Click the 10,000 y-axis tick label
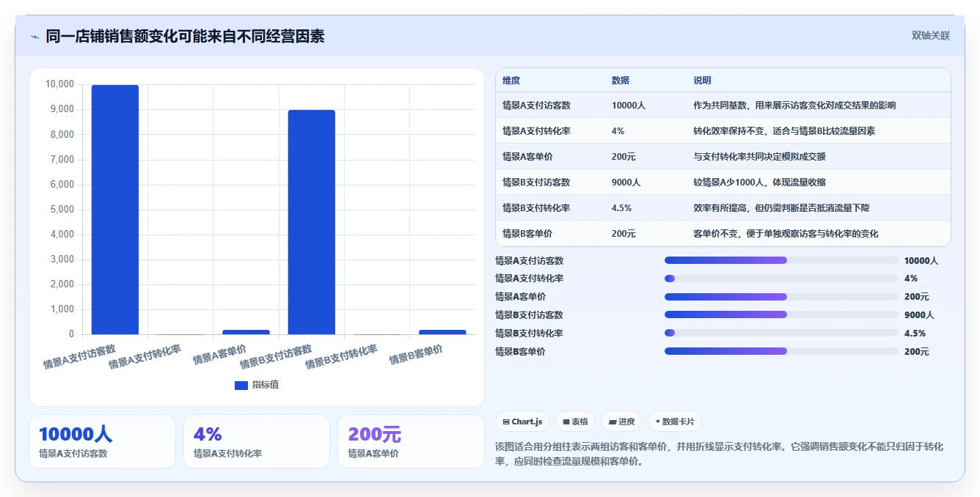 [x=59, y=84]
